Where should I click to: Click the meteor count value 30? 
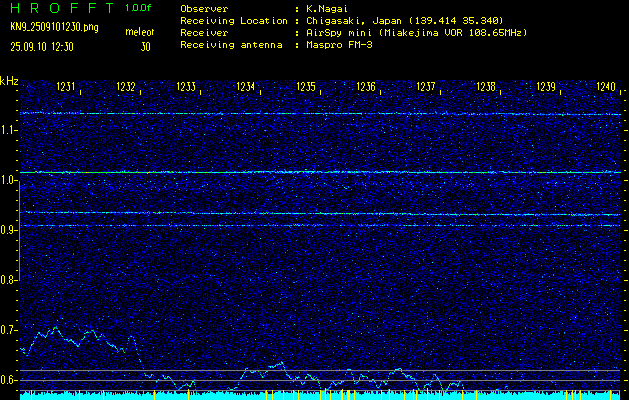pos(145,47)
